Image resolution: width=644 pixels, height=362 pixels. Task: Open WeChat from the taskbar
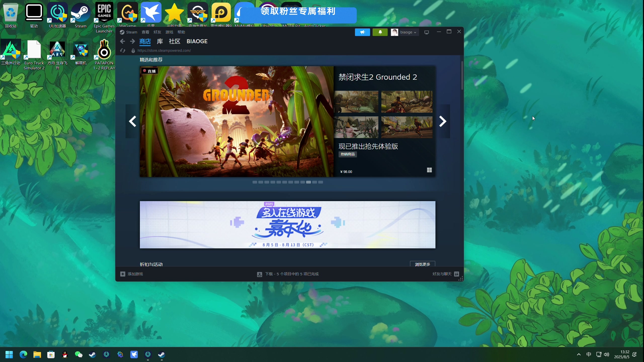(79, 354)
